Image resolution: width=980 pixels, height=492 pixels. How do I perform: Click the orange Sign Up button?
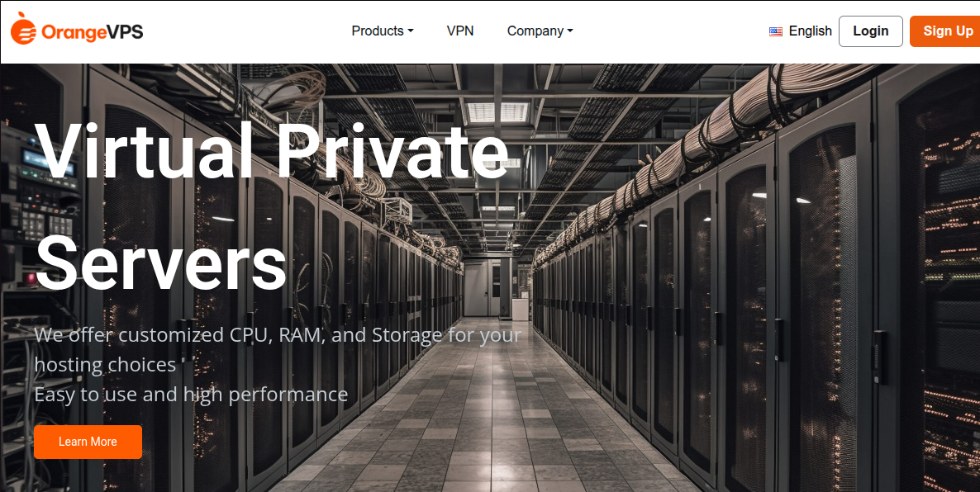[x=947, y=31]
